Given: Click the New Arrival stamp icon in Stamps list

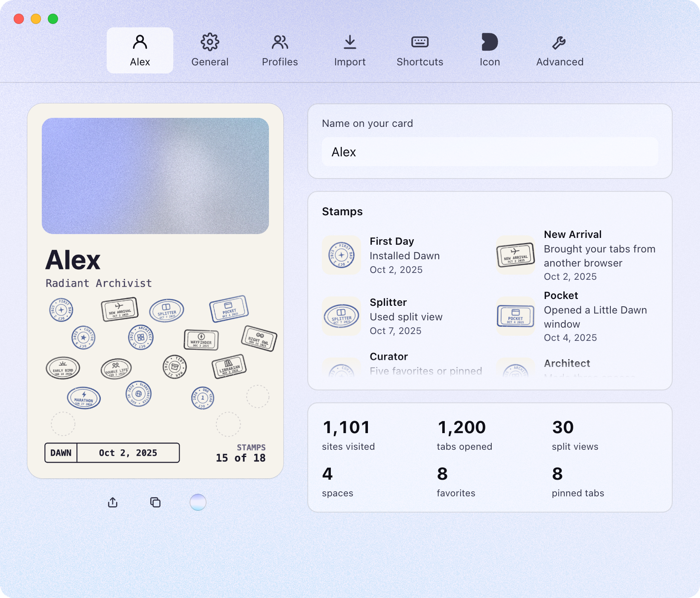Looking at the screenshot, I should (516, 255).
